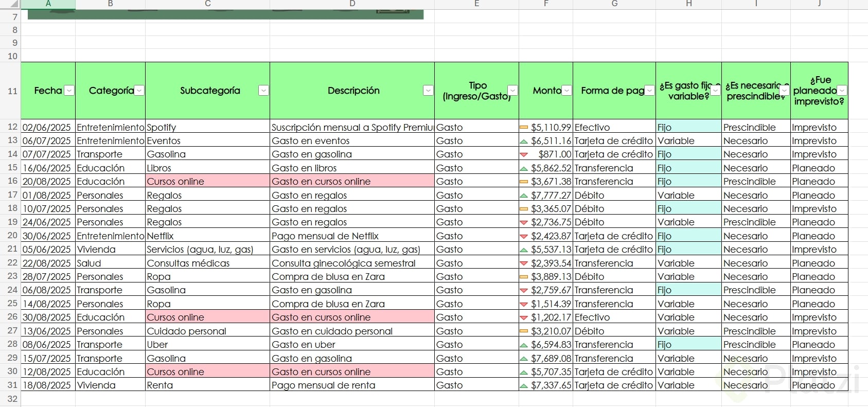Click the red down arrow beside $1,202.17
The width and height of the screenshot is (868, 407).
524,317
